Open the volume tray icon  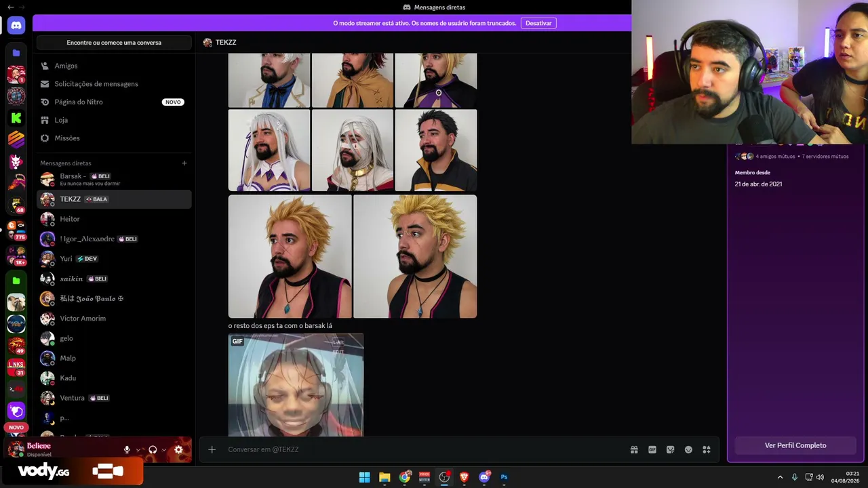click(820, 477)
